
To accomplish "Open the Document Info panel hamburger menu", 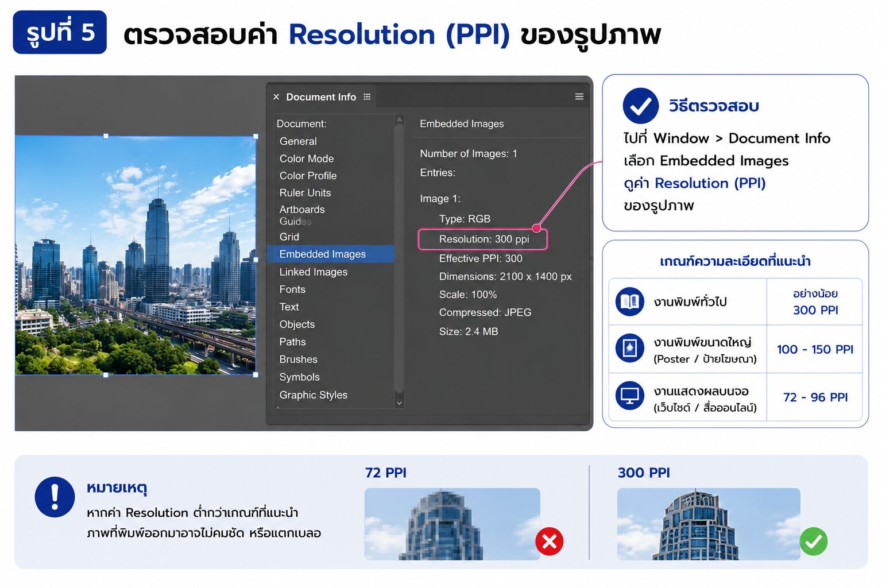I will (579, 96).
